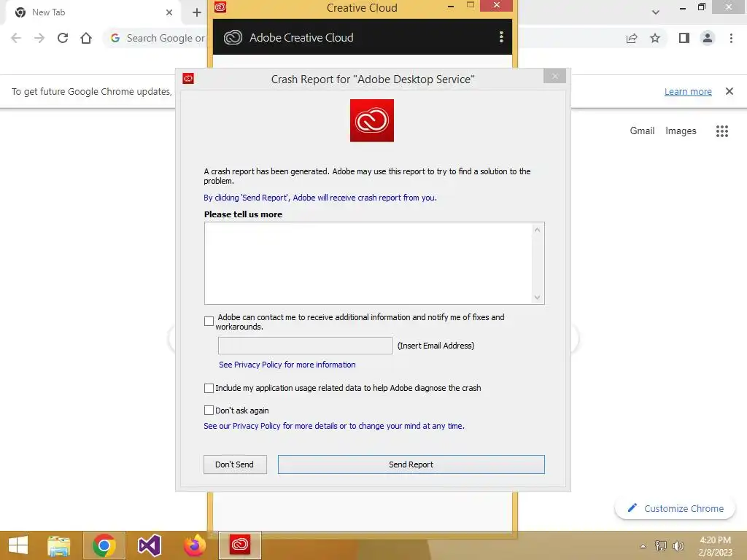Screen dimensions: 747x560
Task: Click the Don't Send button
Action: point(235,464)
